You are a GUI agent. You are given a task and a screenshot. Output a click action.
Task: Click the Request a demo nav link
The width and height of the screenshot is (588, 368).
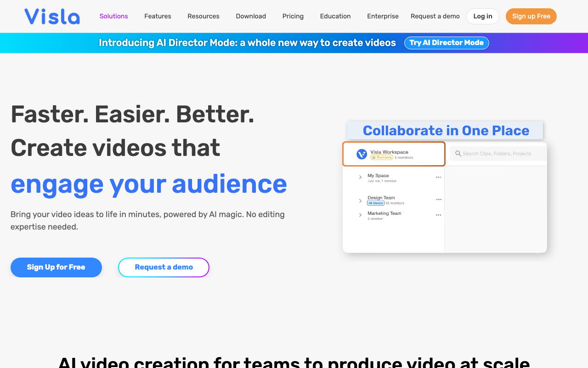click(x=435, y=16)
